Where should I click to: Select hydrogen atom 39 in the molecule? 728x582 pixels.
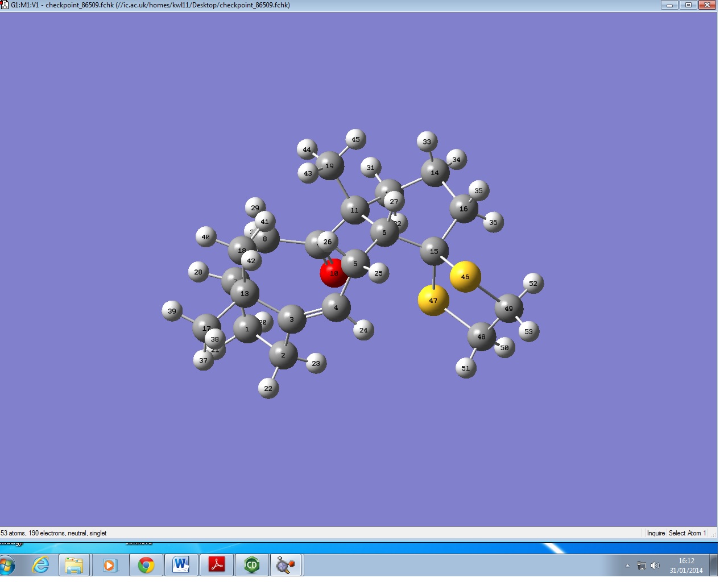172,310
